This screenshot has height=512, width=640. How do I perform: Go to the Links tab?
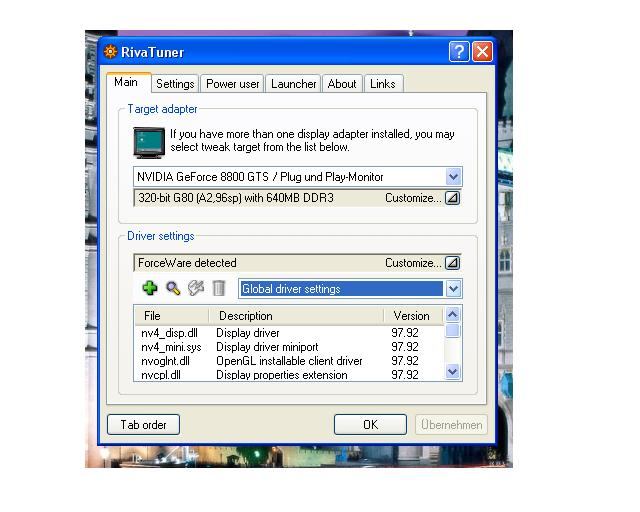[x=383, y=84]
